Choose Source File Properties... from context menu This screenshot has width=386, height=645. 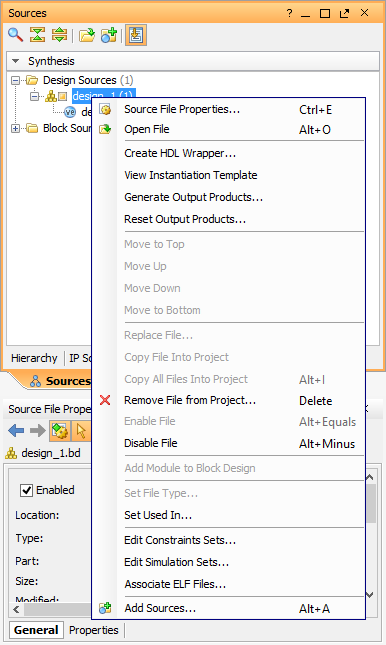point(228,109)
